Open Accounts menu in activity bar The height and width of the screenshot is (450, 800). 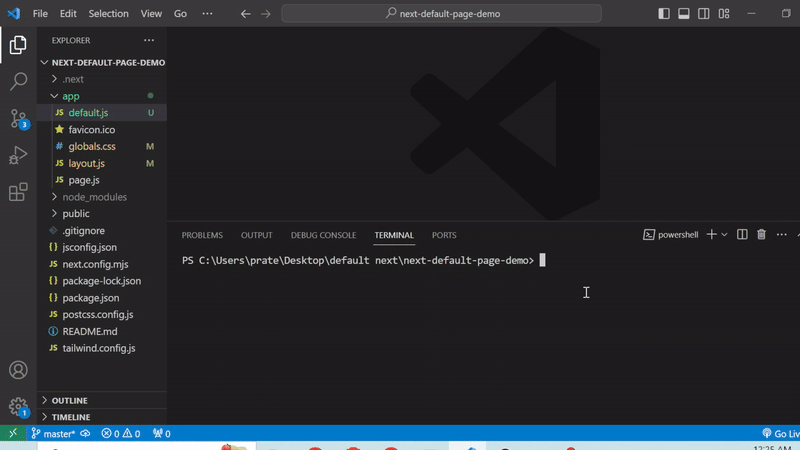pos(18,370)
